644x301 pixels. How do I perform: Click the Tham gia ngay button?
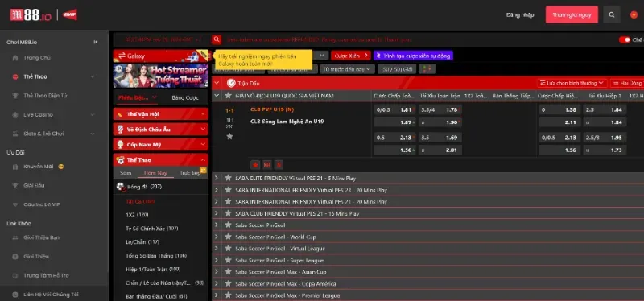[x=572, y=14]
